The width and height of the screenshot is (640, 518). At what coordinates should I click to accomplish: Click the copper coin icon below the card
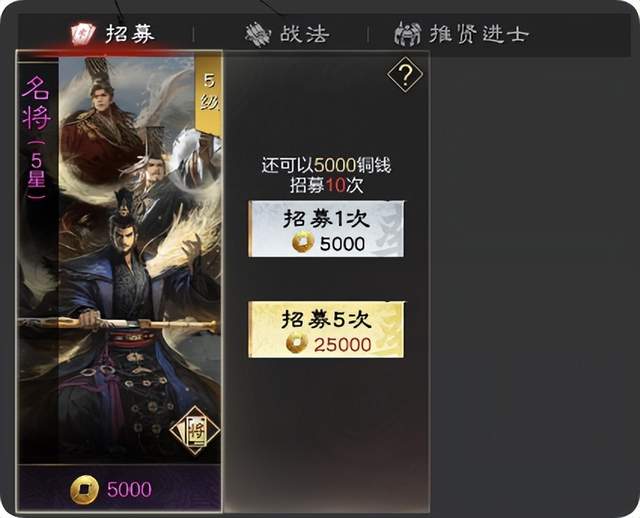[x=84, y=489]
